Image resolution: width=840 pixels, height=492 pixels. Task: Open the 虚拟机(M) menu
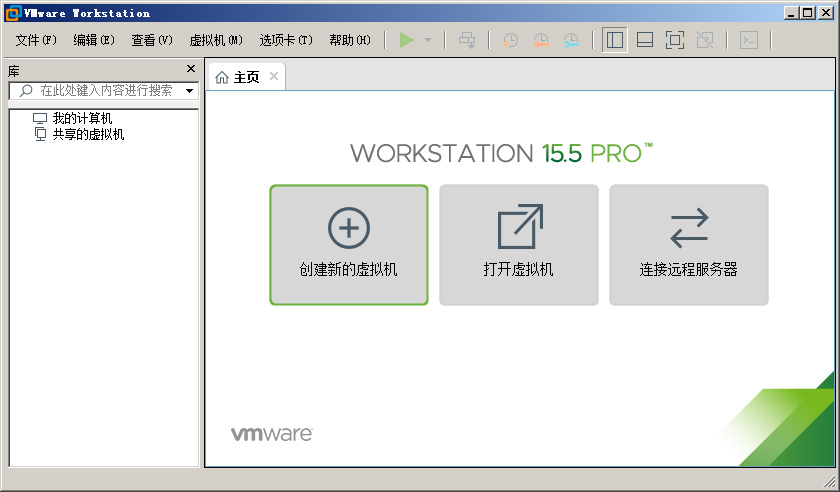pos(216,40)
